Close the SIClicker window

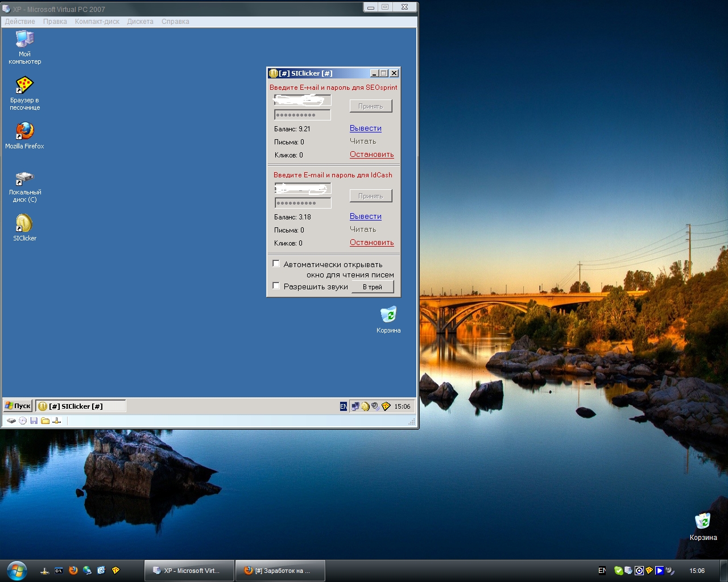click(x=394, y=73)
